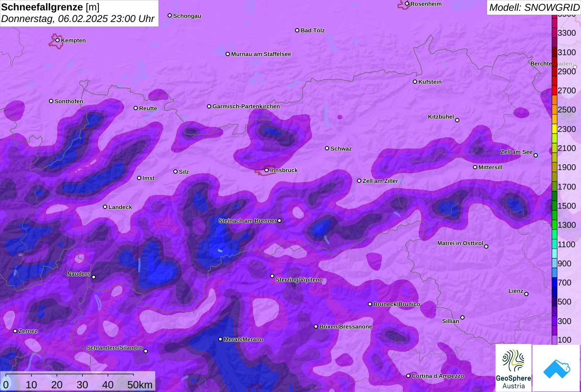Click the legend value '900'

coord(565,263)
